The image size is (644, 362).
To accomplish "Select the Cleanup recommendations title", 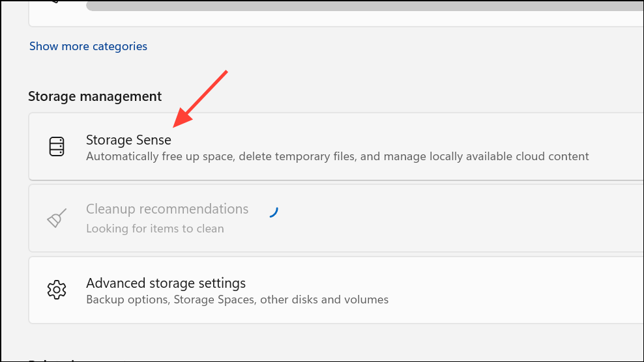I will click(x=167, y=209).
